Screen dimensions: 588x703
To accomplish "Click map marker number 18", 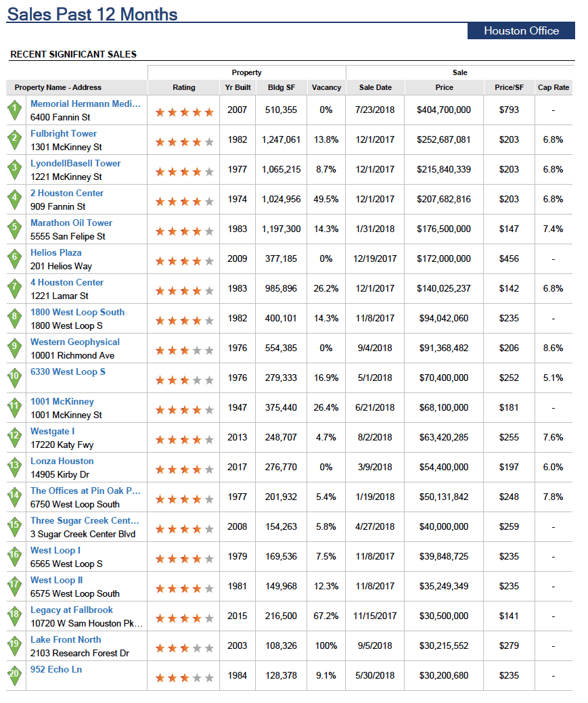I will click(15, 616).
